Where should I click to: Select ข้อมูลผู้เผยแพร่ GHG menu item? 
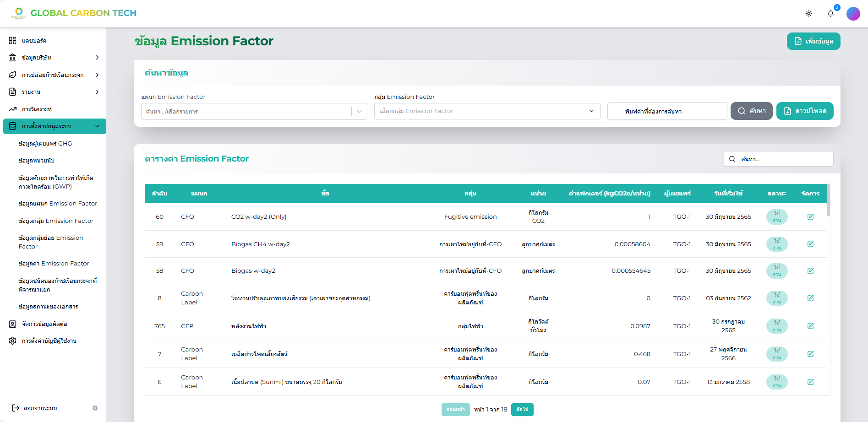[45, 144]
